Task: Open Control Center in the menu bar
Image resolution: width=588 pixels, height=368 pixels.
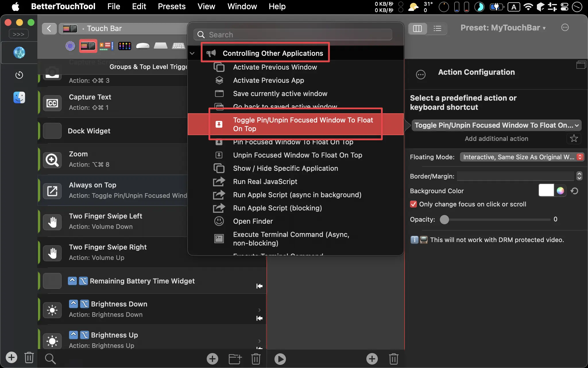Action: coord(564,6)
